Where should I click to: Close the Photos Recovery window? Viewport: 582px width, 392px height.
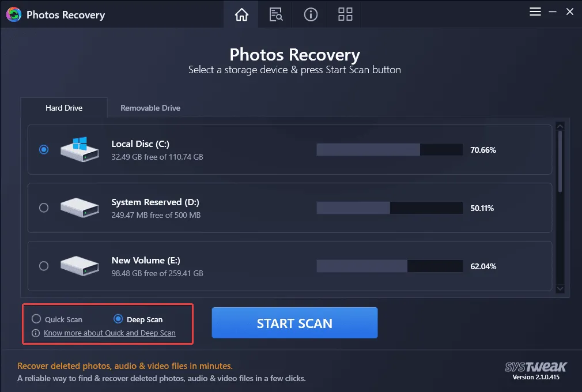[570, 12]
